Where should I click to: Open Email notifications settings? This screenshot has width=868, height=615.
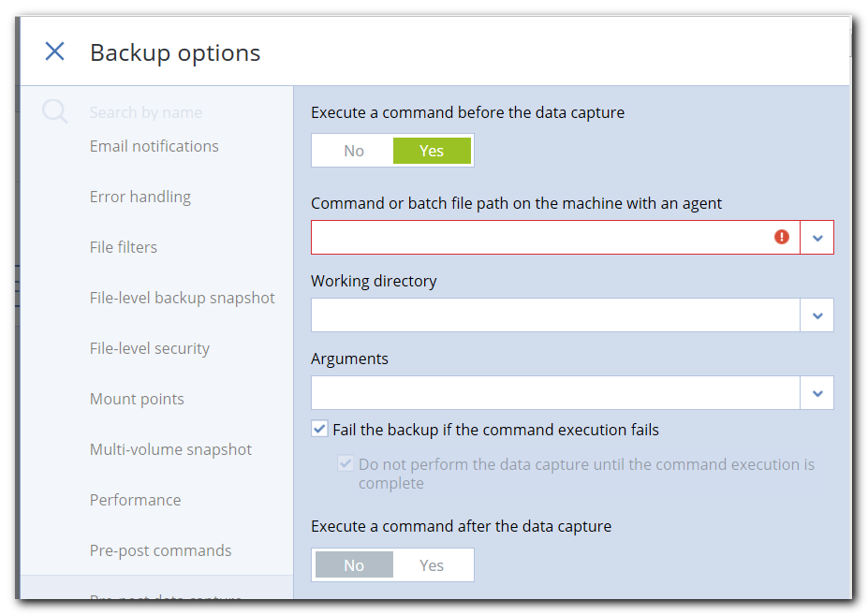[154, 146]
